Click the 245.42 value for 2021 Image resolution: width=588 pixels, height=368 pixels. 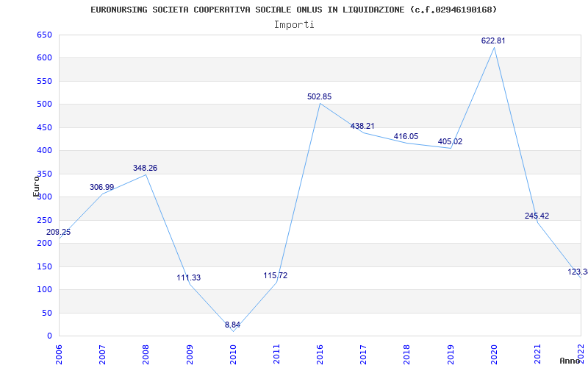(537, 216)
